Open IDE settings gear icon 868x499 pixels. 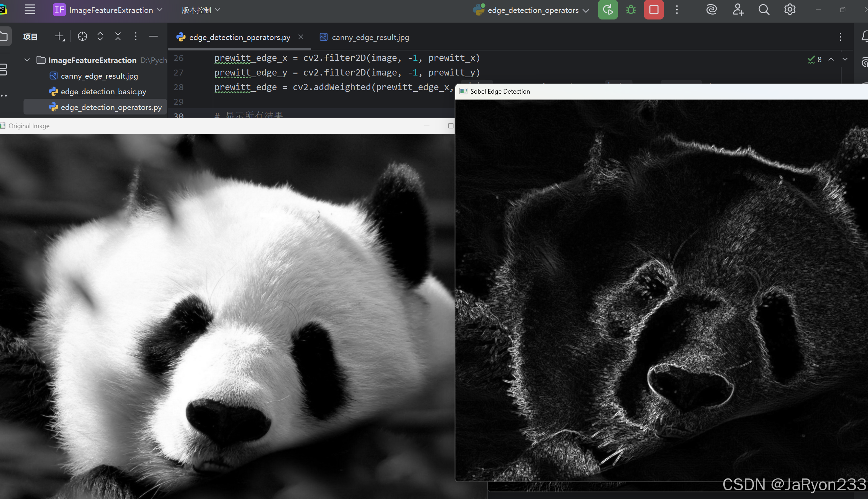(790, 10)
